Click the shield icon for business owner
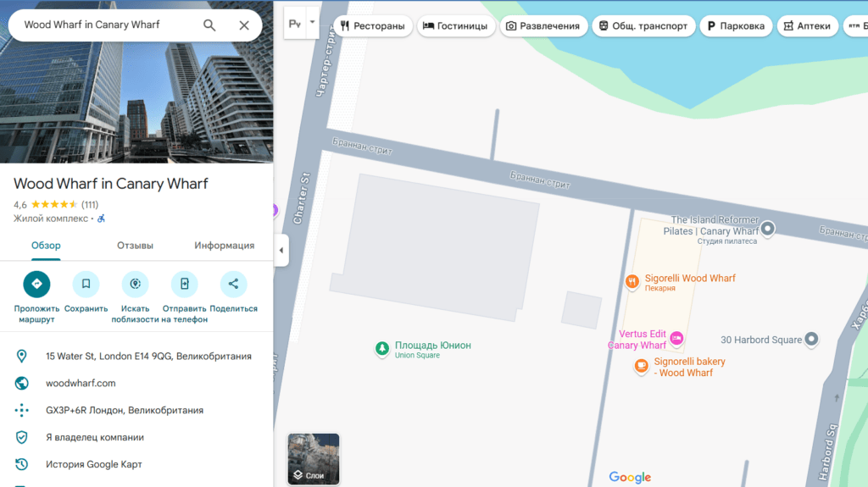The height and width of the screenshot is (487, 868). point(21,437)
